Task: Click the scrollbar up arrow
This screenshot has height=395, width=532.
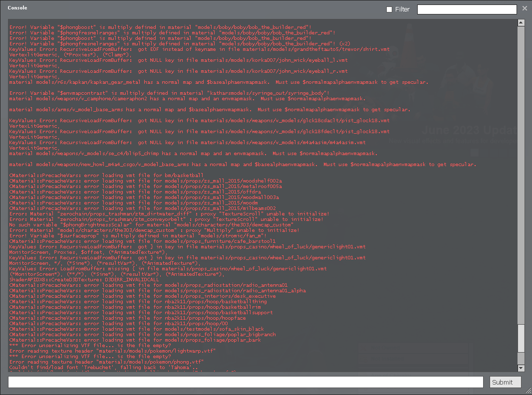Action: tap(521, 22)
